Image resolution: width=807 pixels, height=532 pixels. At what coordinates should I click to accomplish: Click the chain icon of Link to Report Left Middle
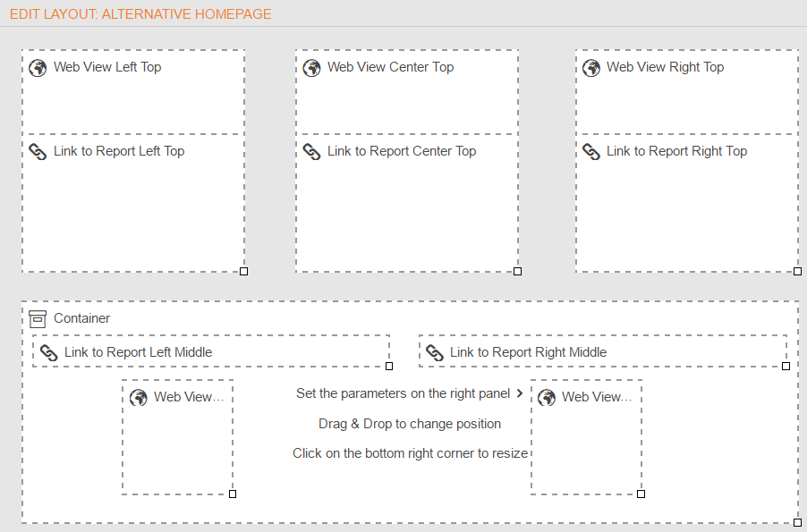tap(48, 353)
